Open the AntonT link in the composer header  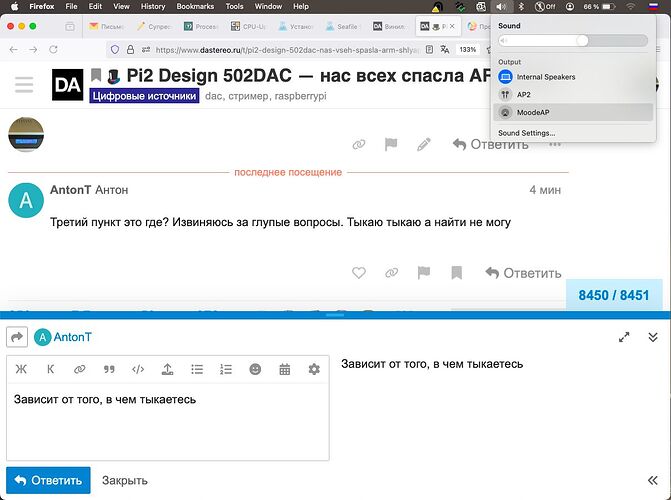[x=72, y=337]
